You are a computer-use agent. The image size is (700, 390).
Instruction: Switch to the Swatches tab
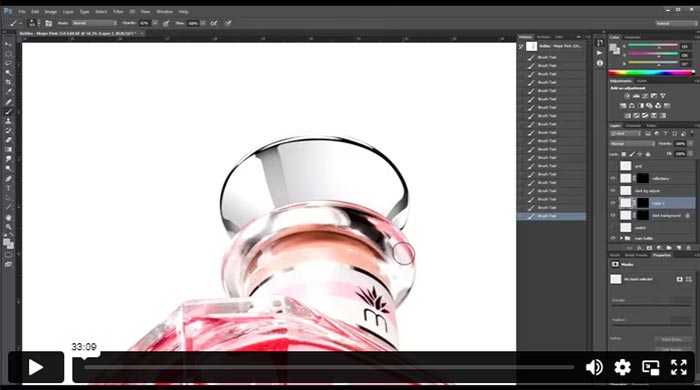[632, 37]
